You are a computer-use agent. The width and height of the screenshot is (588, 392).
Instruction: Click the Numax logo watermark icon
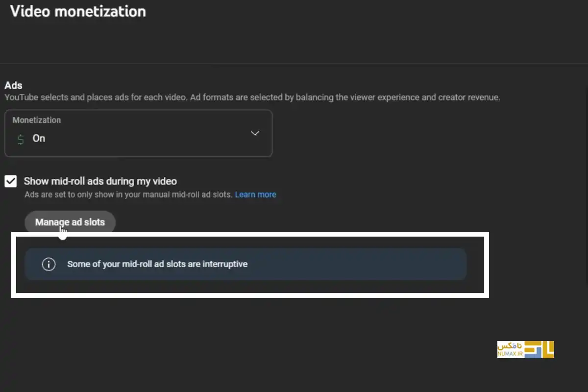[539, 349]
